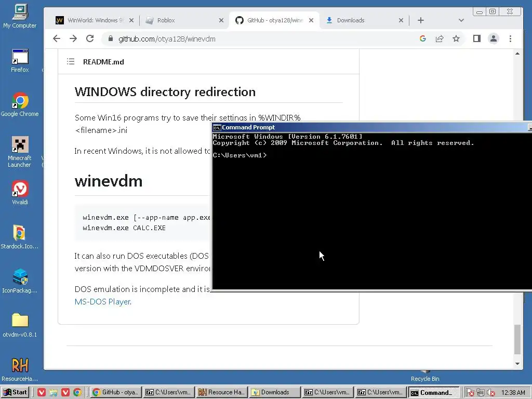
Task: Switch to GitHub - otya taskbar button
Action: [116, 392]
